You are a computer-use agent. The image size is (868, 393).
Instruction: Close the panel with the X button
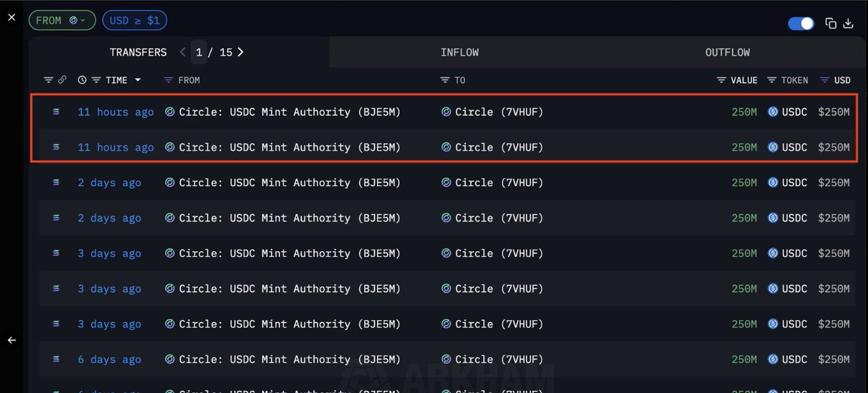pyautogui.click(x=12, y=17)
